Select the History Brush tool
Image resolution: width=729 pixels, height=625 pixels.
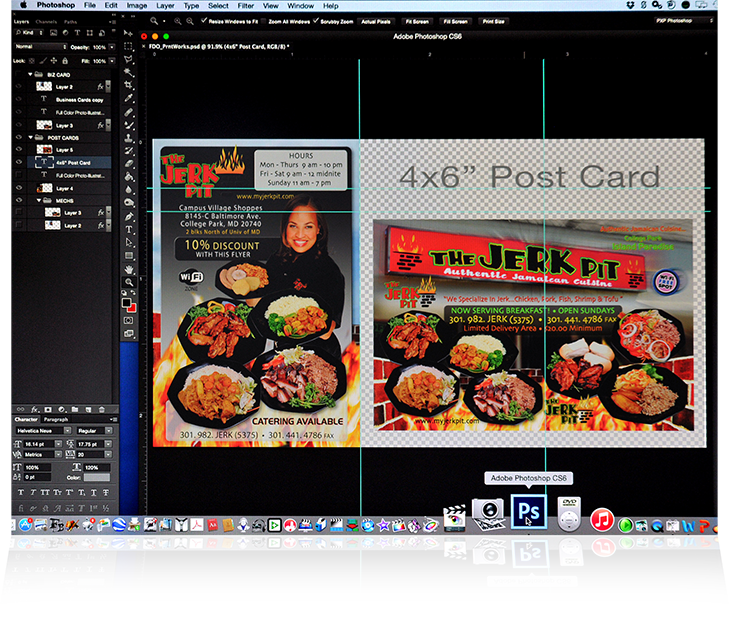[129, 151]
